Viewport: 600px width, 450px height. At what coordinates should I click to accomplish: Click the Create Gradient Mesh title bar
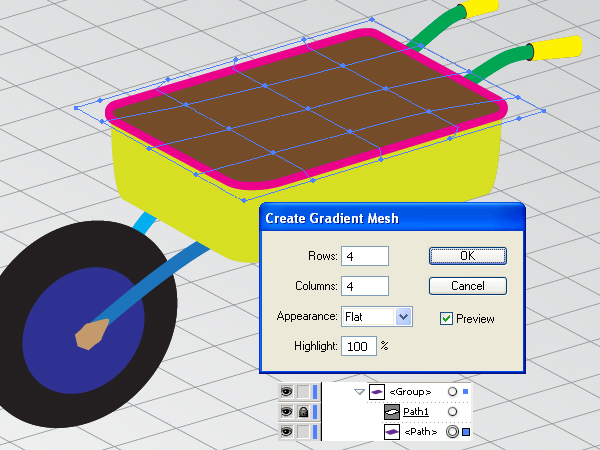click(392, 218)
